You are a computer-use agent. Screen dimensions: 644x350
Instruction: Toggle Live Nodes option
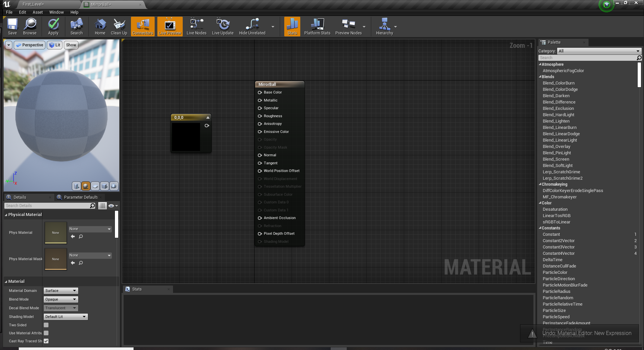pos(196,26)
